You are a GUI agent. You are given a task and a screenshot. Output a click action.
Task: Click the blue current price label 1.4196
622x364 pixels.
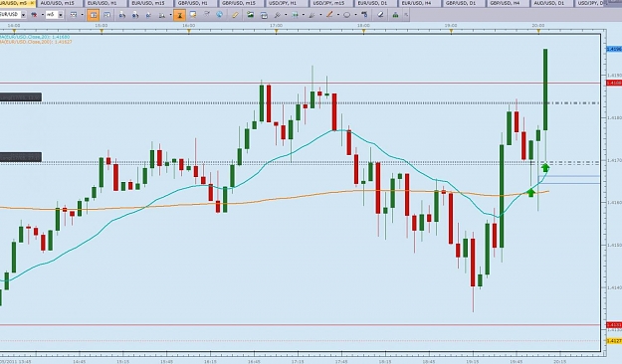coord(614,49)
